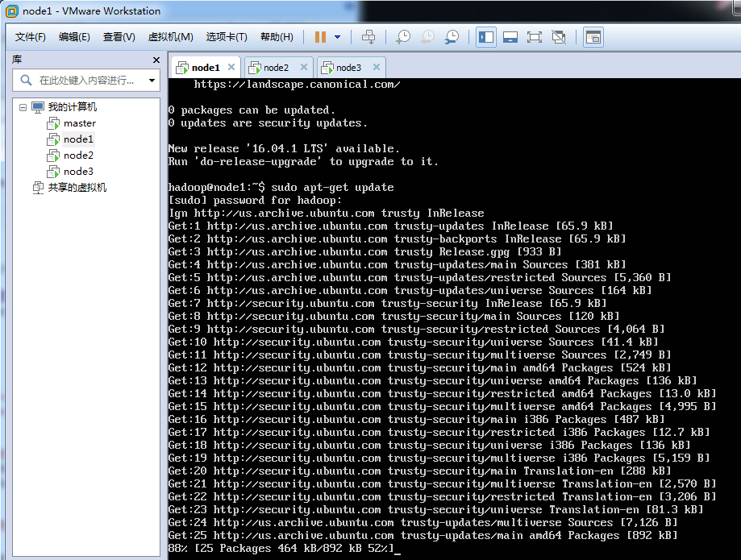Viewport: 741px width, 560px height.
Task: Click the magnifier icon in library search
Action: (x=26, y=81)
